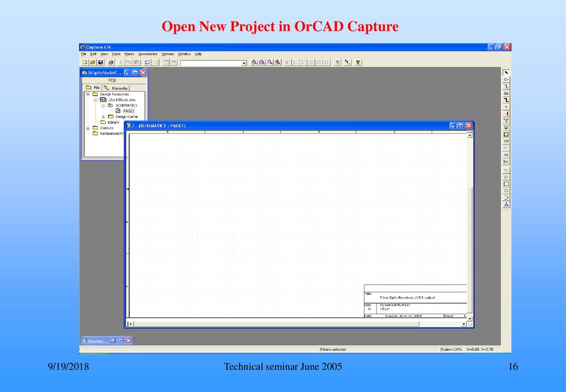Expand the Outputs folder

pos(88,128)
